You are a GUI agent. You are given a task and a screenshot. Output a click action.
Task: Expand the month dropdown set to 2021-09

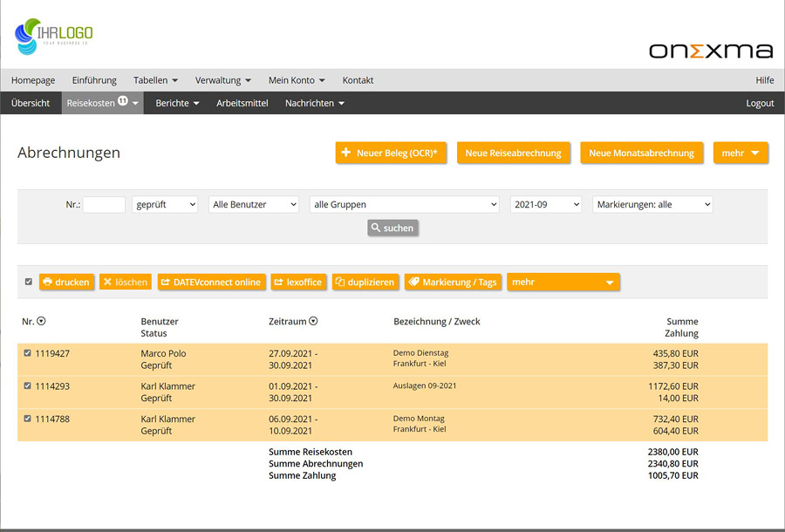(x=545, y=204)
